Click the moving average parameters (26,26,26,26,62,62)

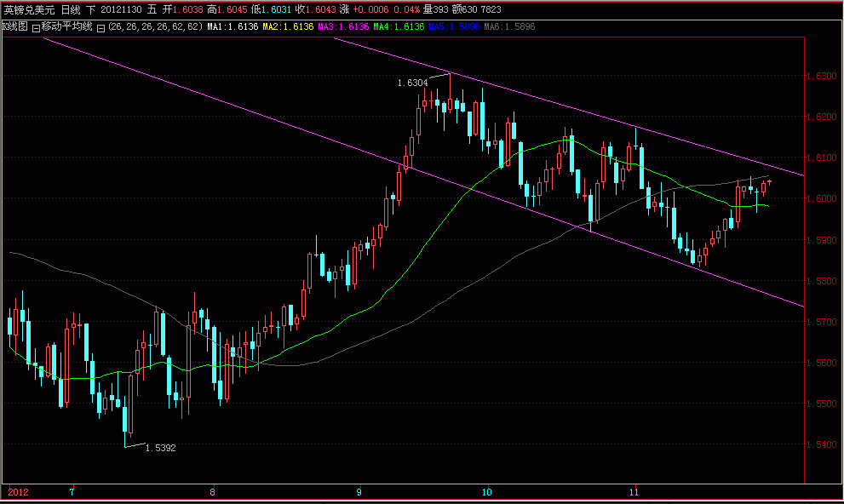[x=156, y=27]
